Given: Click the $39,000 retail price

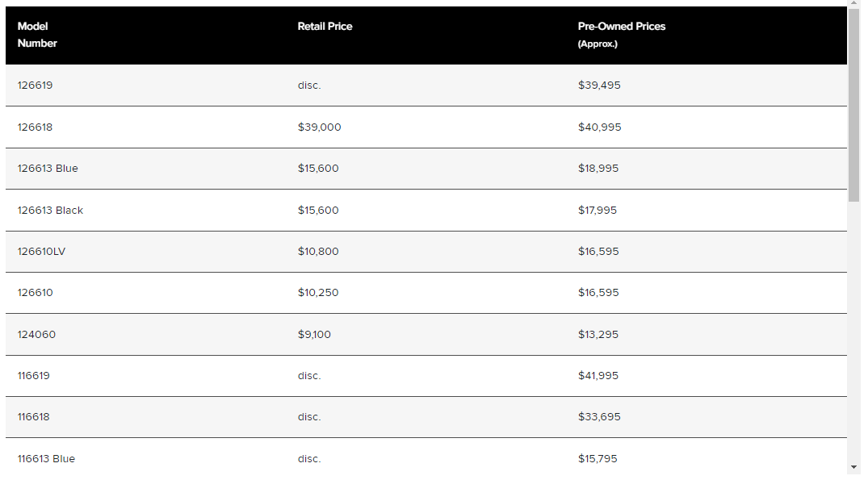Looking at the screenshot, I should 319,127.
